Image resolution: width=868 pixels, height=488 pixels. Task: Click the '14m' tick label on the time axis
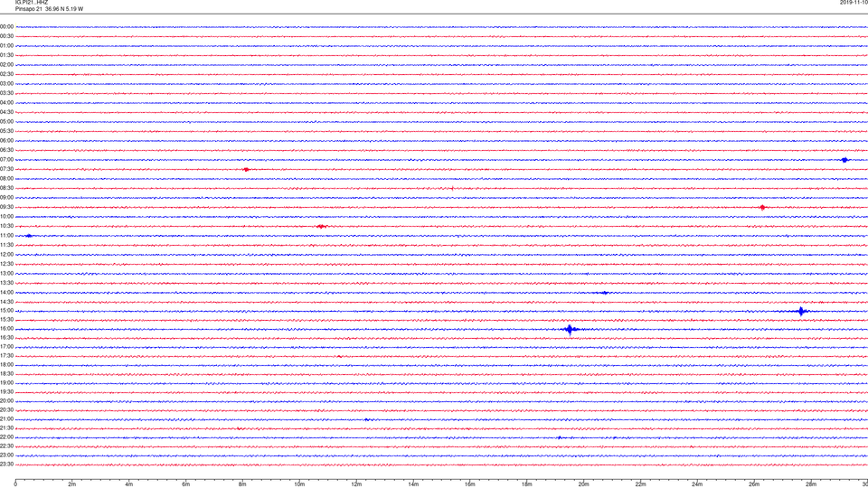pos(413,484)
